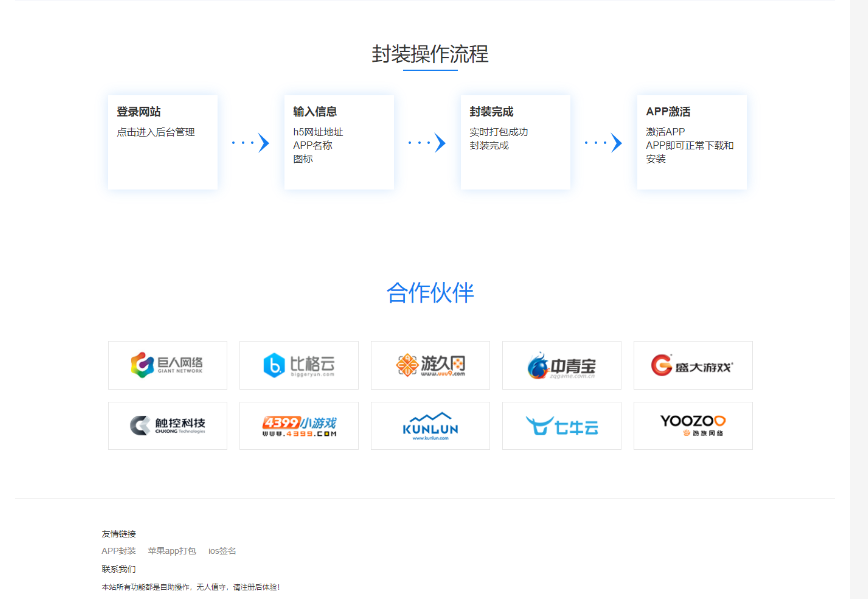This screenshot has height=599, width=868.
Task: Click the 巨人网络 Giant Network logo
Action: [x=167, y=365]
